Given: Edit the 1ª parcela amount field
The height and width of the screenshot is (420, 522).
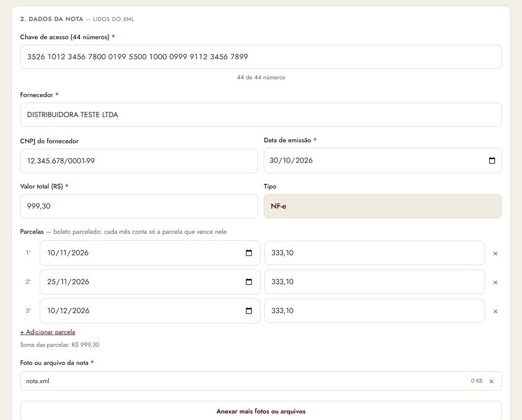Looking at the screenshot, I should pyautogui.click(x=374, y=253).
